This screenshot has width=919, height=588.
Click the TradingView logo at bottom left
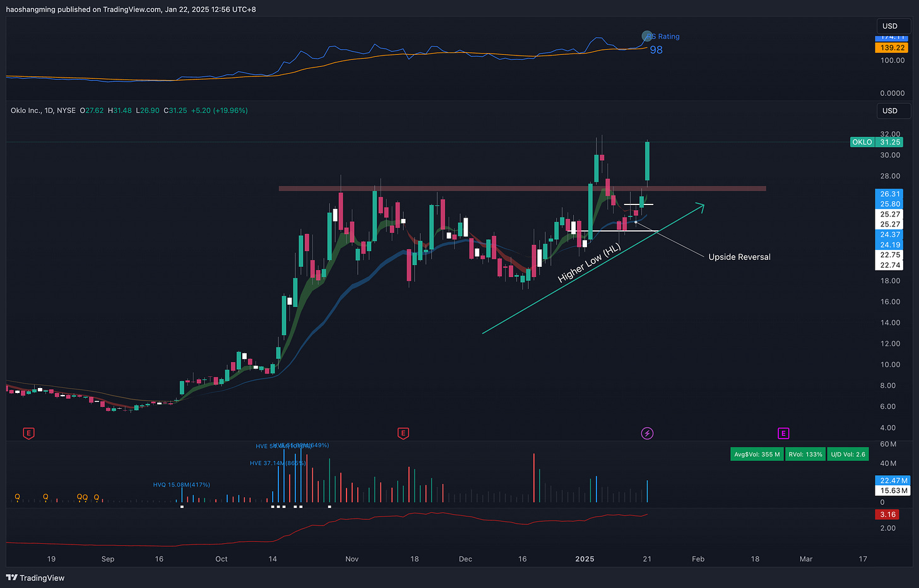pos(35,578)
